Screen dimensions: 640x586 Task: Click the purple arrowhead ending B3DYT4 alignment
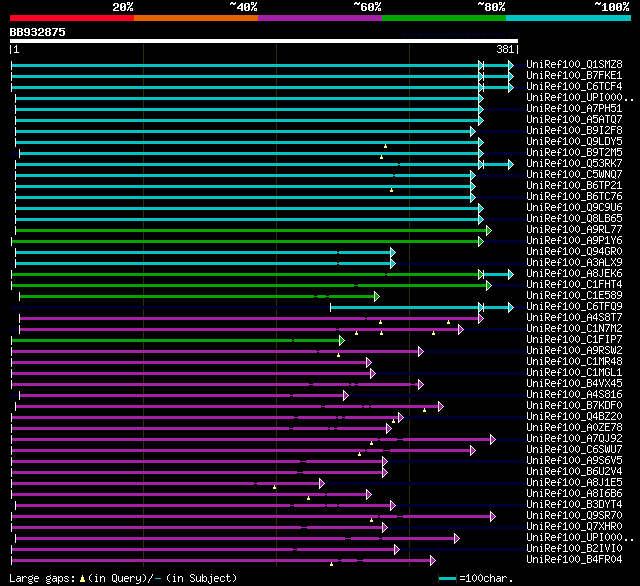coord(393,506)
